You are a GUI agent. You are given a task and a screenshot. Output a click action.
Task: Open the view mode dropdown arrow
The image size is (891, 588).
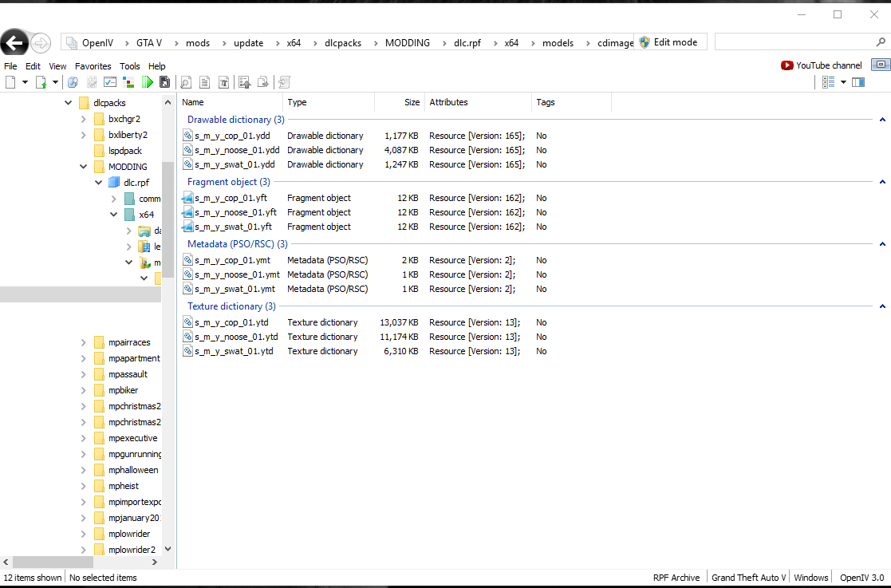(843, 82)
